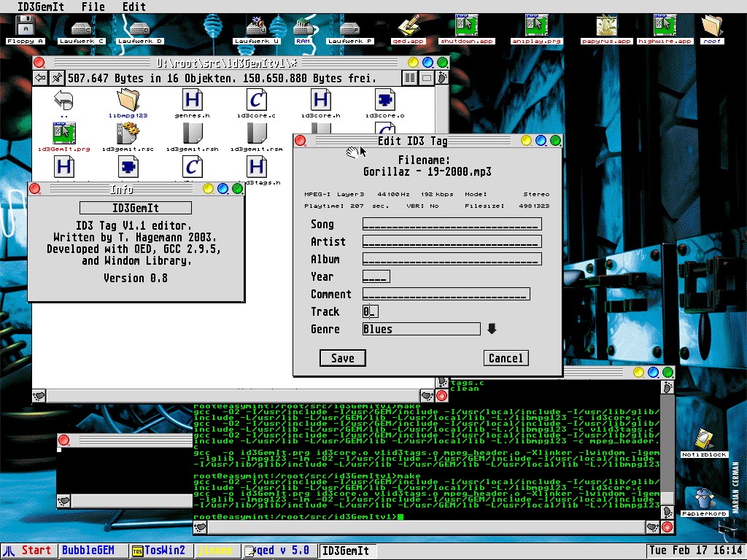747x560 pixels.
Task: Click the taskbar clock showing Tue Feb 17
Action: tap(696, 551)
